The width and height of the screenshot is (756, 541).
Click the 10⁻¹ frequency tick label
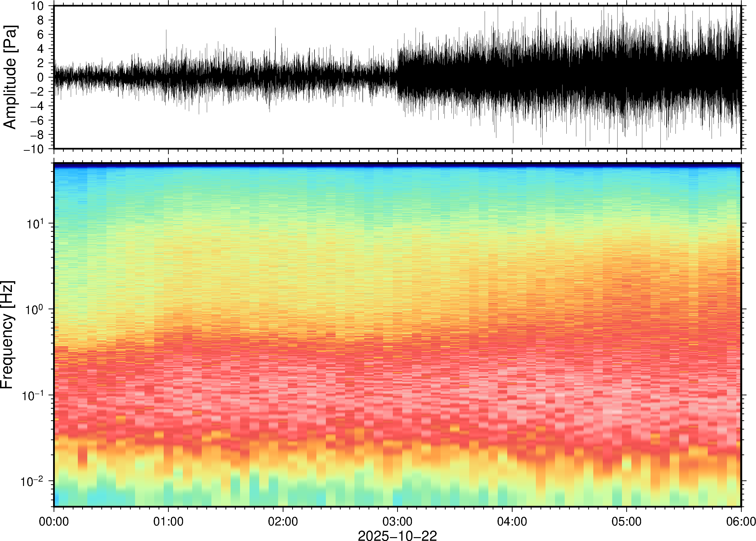(x=33, y=395)
